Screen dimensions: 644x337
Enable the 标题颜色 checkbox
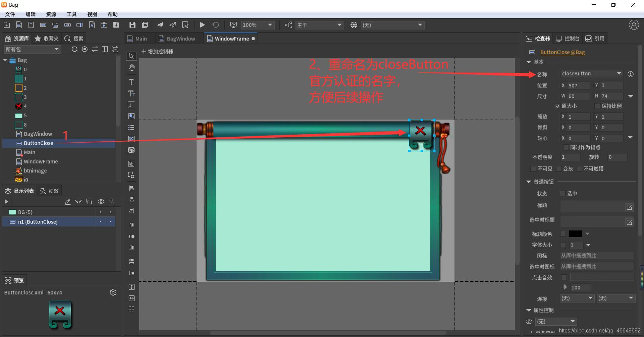[x=563, y=234]
